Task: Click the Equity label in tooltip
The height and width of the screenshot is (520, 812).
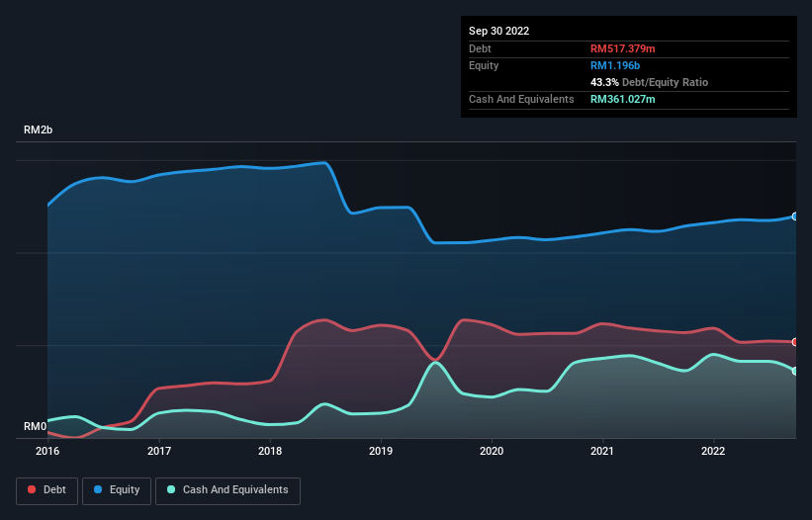Action: click(484, 65)
